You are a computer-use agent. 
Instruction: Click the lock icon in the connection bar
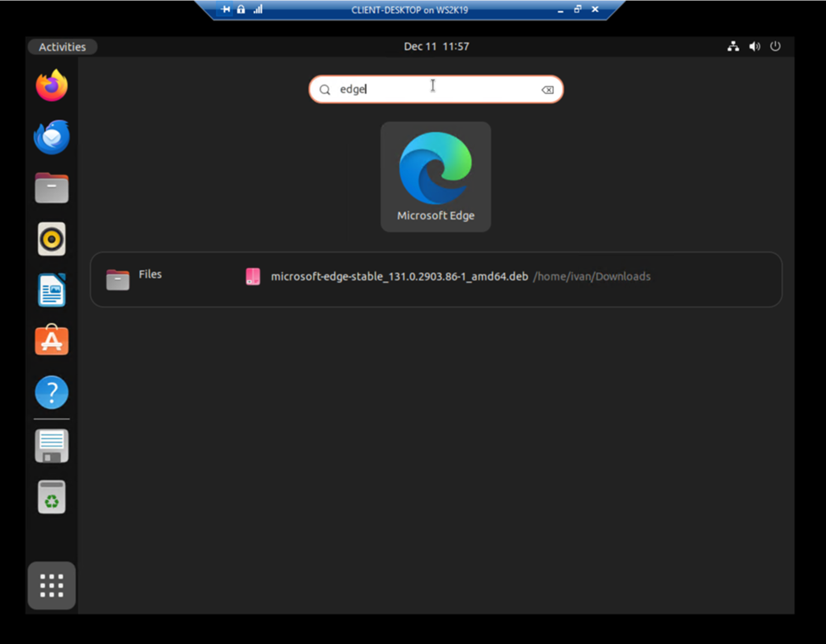click(x=241, y=9)
